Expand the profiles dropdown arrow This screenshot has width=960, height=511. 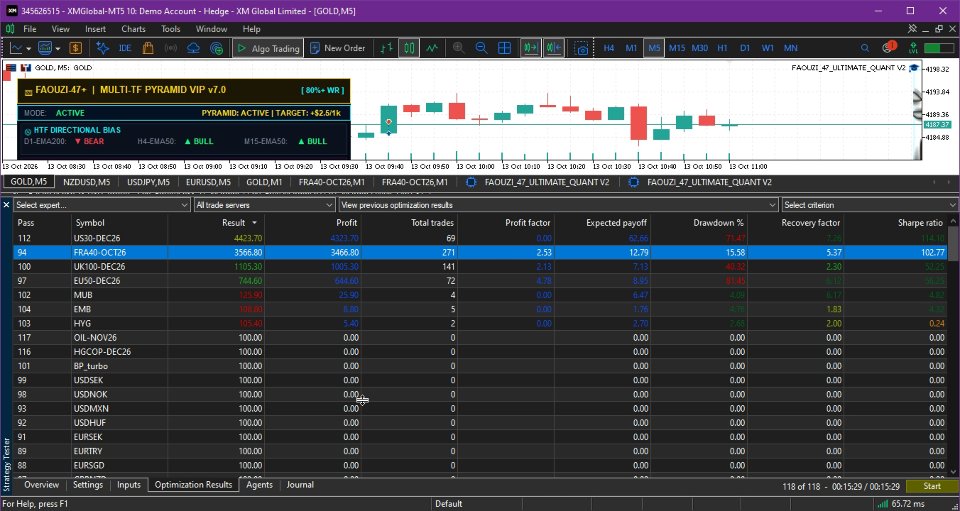coord(58,48)
